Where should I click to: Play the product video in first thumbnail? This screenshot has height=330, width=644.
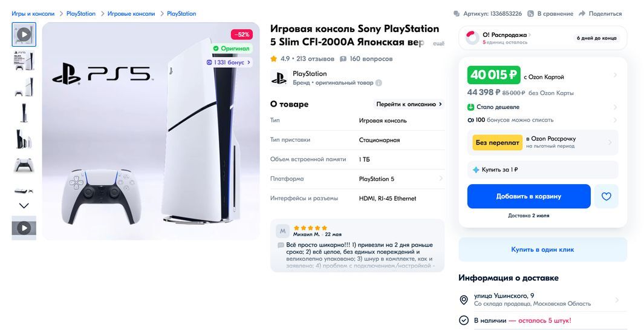[x=24, y=35]
